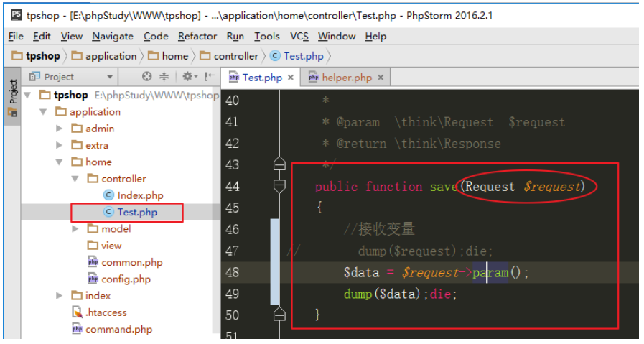Expand the model folder
644x344 pixels.
[x=75, y=229]
